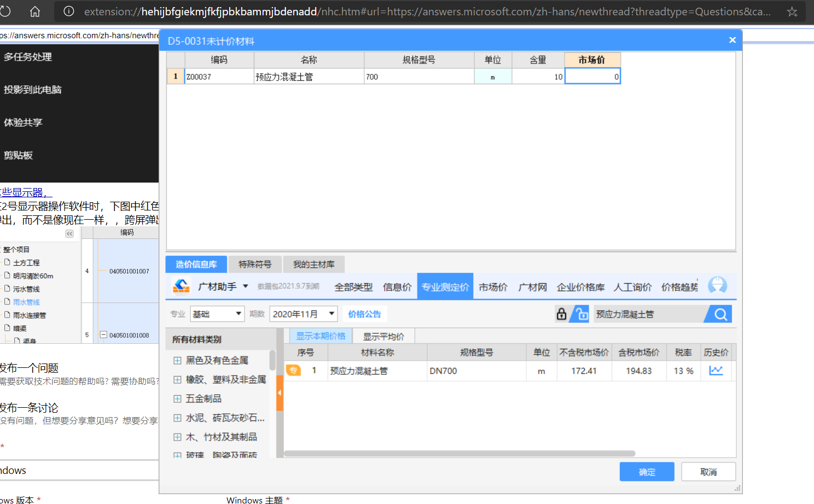The width and height of the screenshot is (814, 504).
Task: Select the 企业价格库 tab
Action: pyautogui.click(x=580, y=286)
